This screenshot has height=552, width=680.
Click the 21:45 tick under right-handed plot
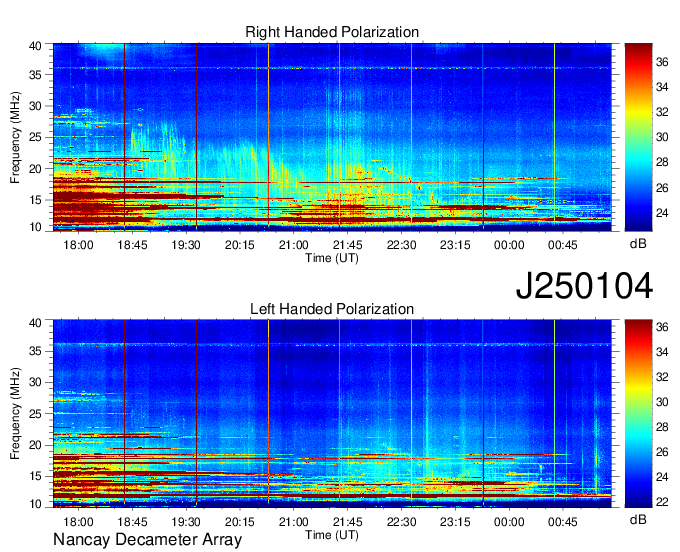[x=347, y=245]
